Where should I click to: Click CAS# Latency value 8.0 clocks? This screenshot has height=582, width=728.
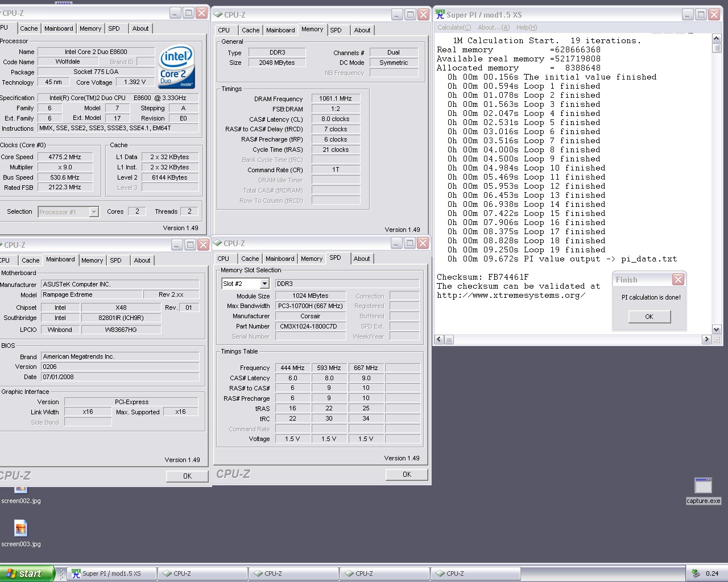336,119
